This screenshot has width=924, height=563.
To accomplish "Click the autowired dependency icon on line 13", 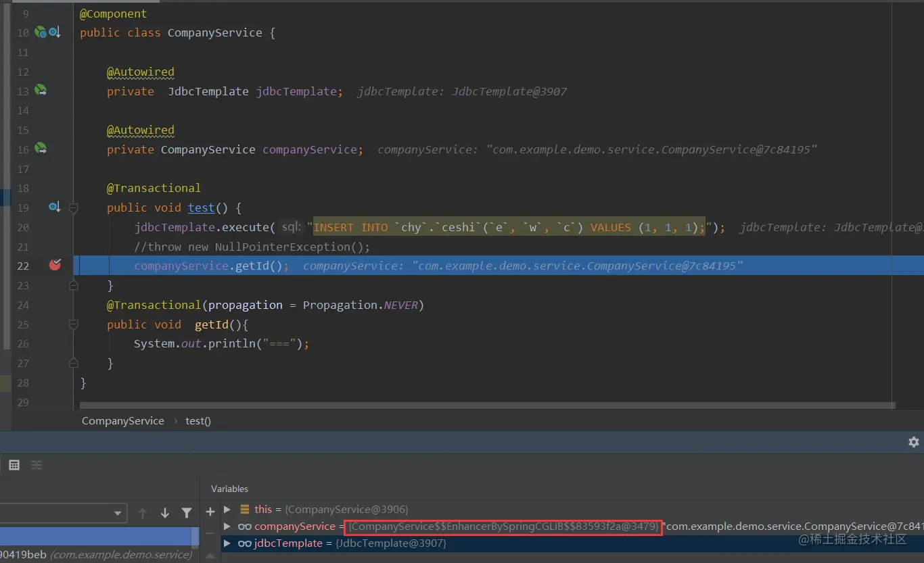I will [x=41, y=90].
